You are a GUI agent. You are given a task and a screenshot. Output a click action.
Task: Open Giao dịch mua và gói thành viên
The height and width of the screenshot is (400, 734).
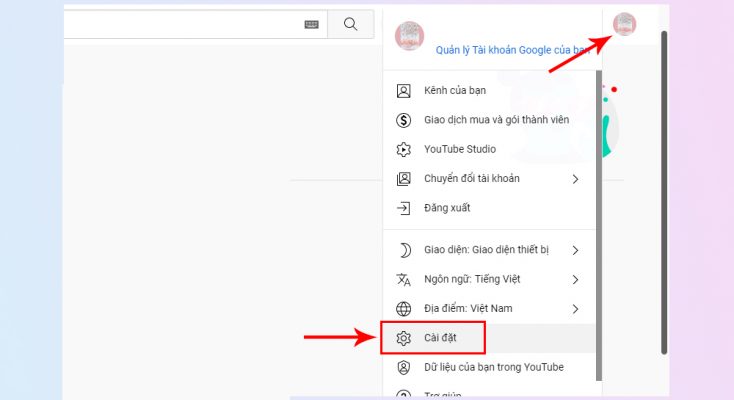(489, 120)
